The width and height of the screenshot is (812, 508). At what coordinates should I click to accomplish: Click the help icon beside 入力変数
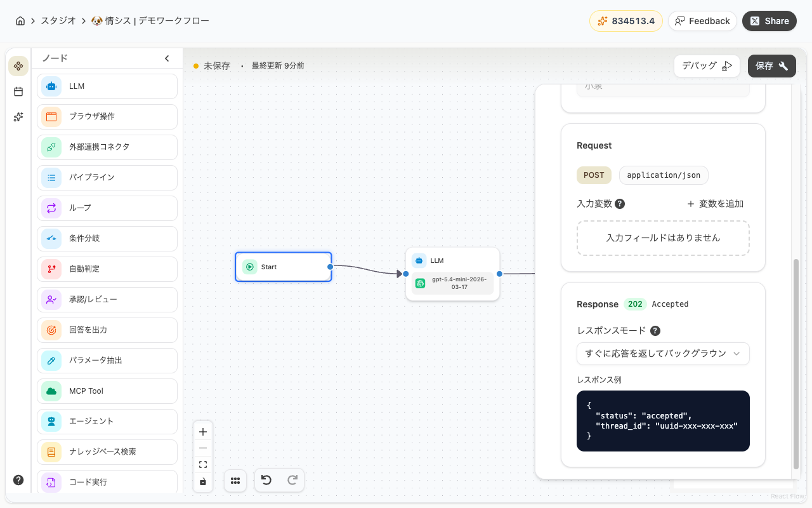click(620, 204)
